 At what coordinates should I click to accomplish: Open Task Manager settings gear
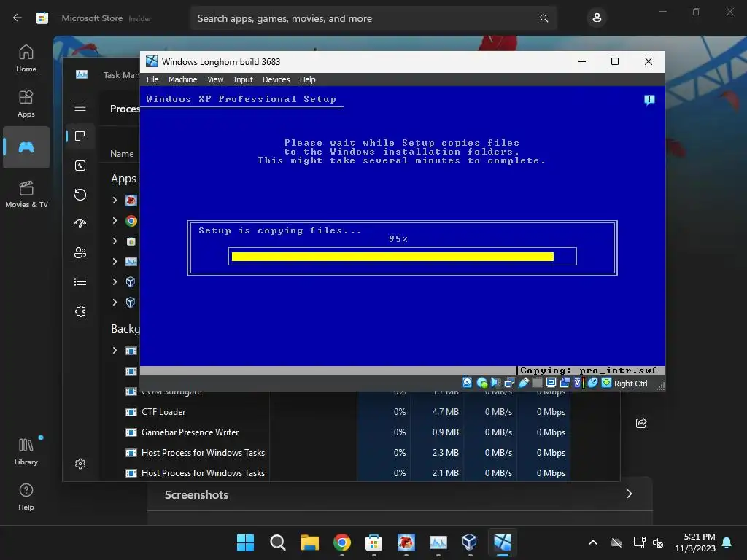[80, 463]
